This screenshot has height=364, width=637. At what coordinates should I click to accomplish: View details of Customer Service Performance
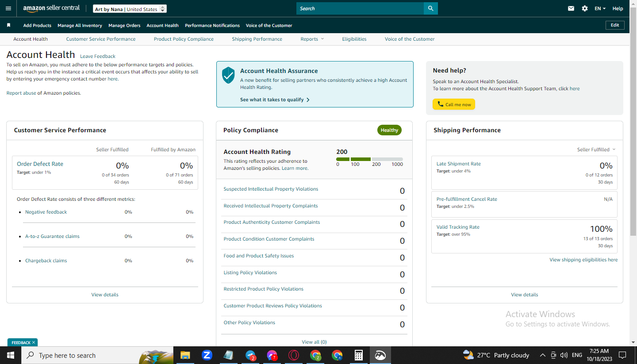tap(105, 295)
